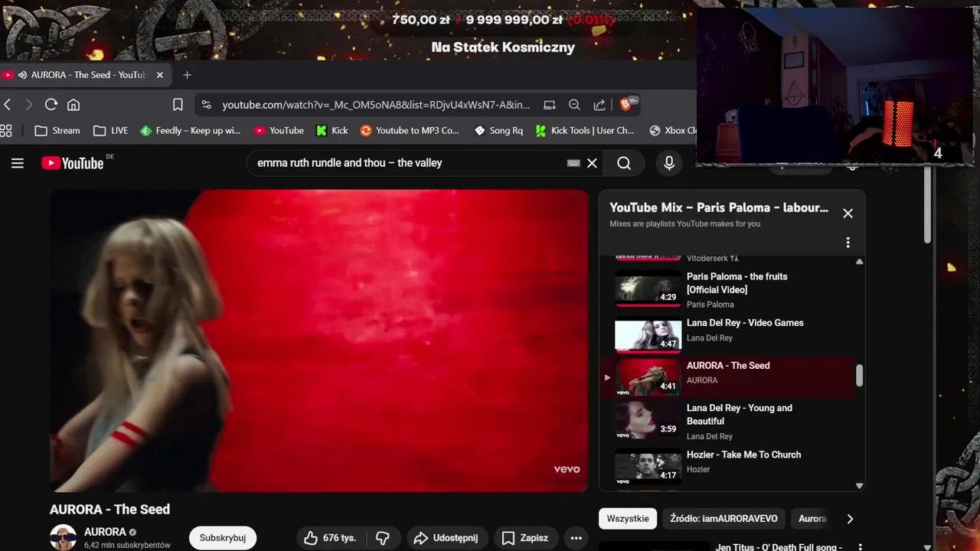This screenshot has height=551, width=980.
Task: Open the Xbox Cloud bookmark
Action: tap(671, 131)
